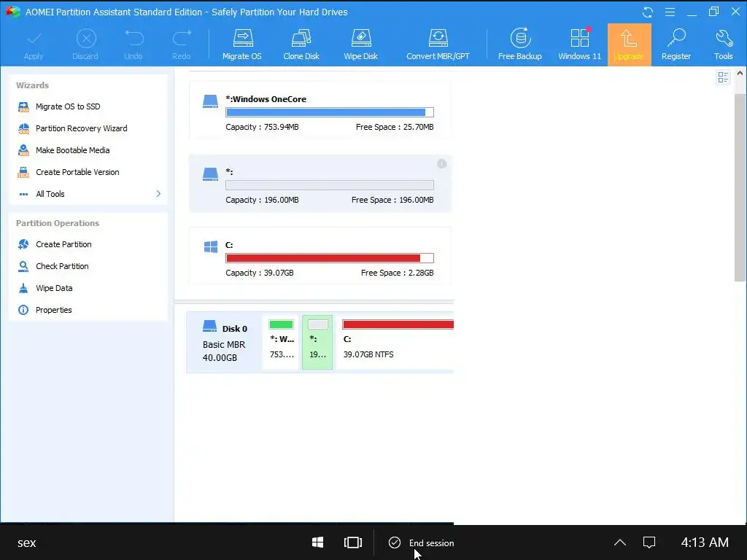Click End session button

tap(422, 542)
